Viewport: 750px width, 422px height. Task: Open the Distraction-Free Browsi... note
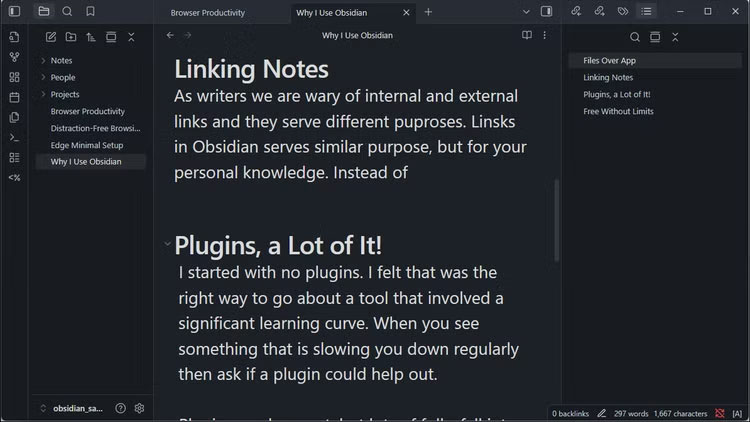coord(95,128)
